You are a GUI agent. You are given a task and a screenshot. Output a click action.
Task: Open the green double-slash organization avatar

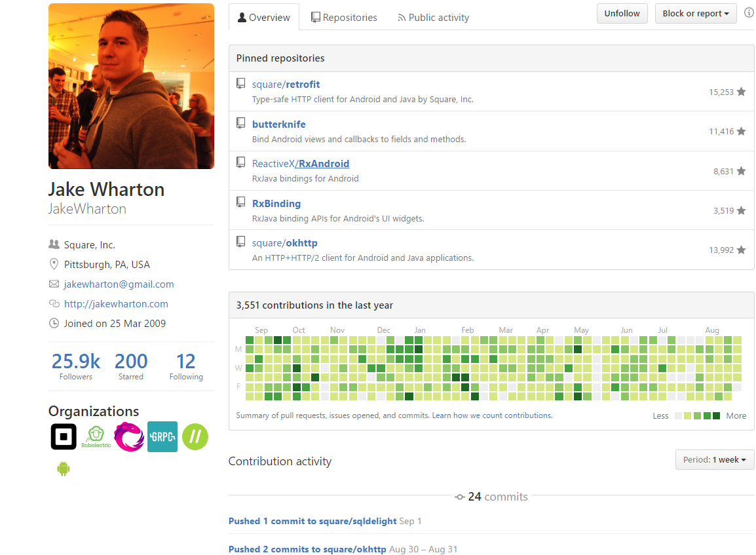[195, 436]
